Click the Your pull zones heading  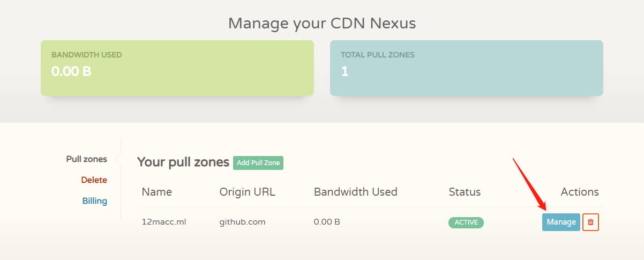pos(183,162)
